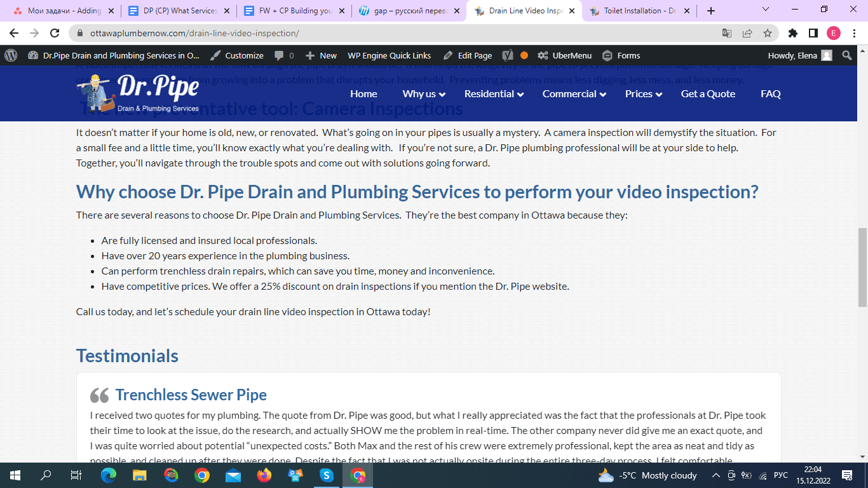Launch Microsoft Edge from the taskbar
Image resolution: width=868 pixels, height=488 pixels.
click(109, 475)
